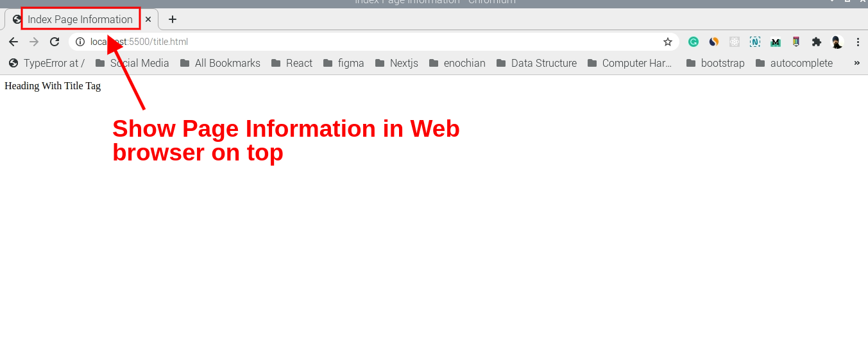868x337 pixels.
Task: Click the Medium extension icon
Action: (x=776, y=42)
